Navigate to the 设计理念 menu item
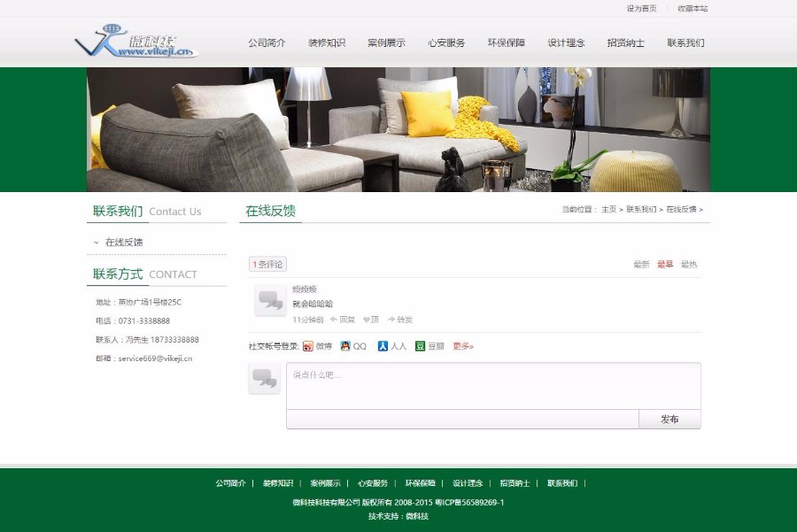The width and height of the screenshot is (797, 532). (567, 42)
